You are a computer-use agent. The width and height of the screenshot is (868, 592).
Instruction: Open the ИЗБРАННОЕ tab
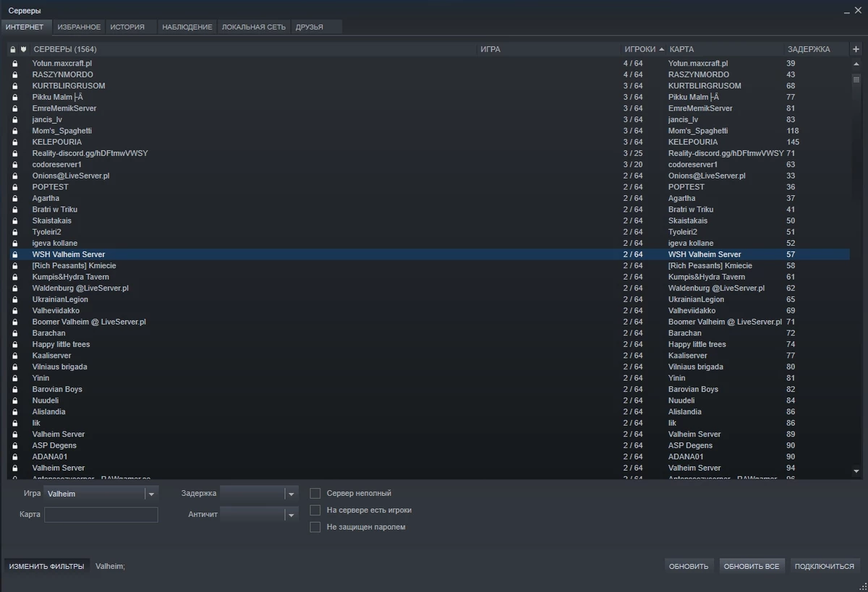click(79, 27)
